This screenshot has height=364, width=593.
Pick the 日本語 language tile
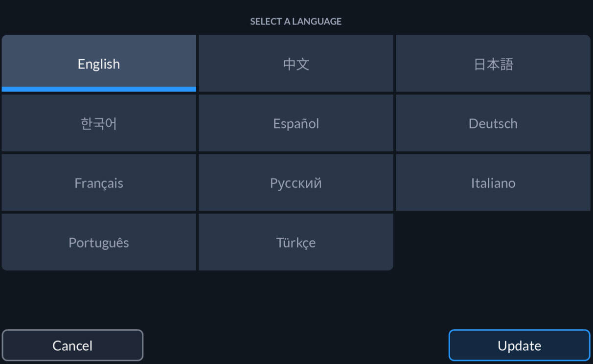click(x=493, y=63)
